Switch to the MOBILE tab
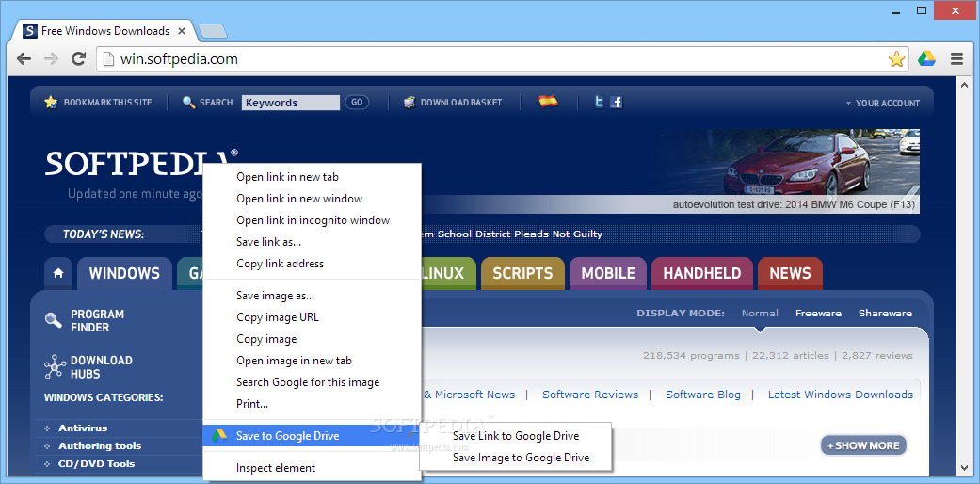 (608, 273)
